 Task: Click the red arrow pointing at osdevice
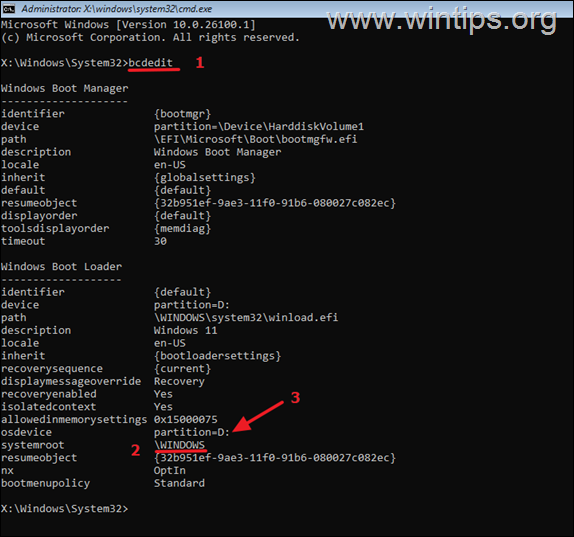tap(258, 416)
